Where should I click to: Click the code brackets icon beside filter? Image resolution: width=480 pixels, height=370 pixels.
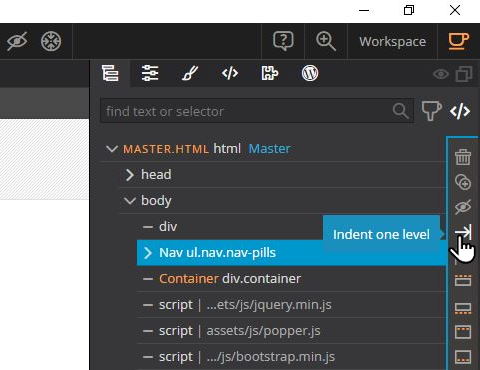(460, 111)
